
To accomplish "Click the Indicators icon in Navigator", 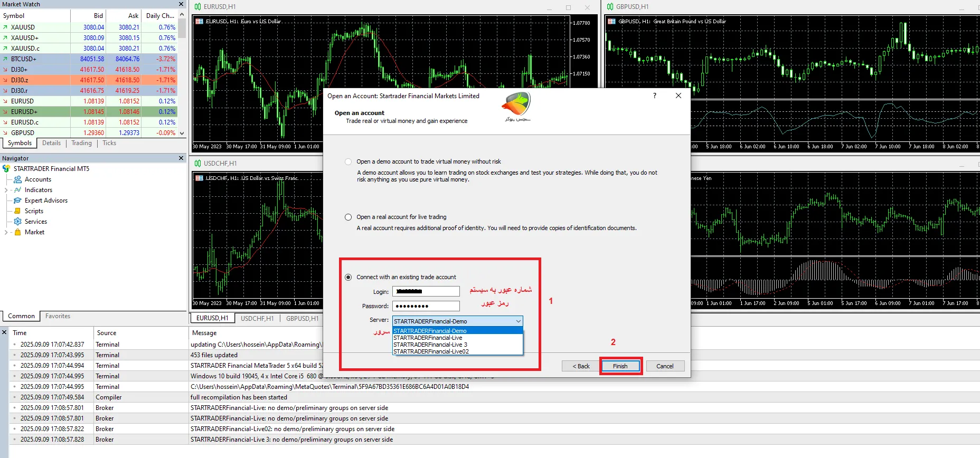I will [18, 190].
